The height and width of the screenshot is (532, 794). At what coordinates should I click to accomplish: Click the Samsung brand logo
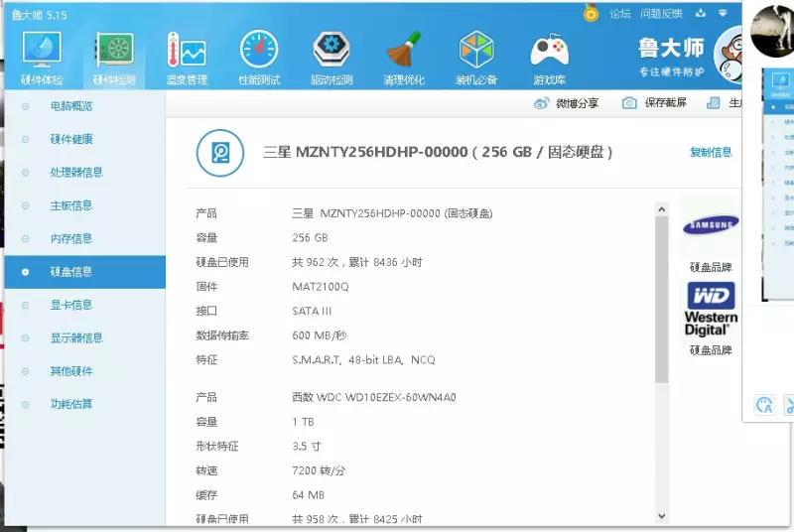(x=711, y=224)
